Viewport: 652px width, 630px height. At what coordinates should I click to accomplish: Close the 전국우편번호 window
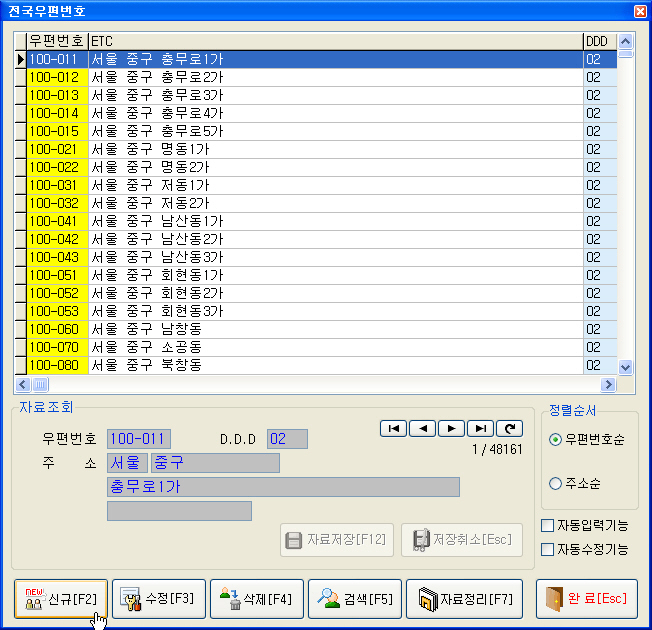pyautogui.click(x=640, y=11)
